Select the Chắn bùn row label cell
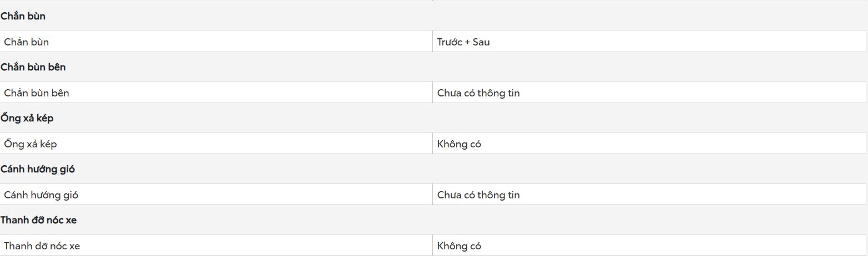 click(216, 42)
